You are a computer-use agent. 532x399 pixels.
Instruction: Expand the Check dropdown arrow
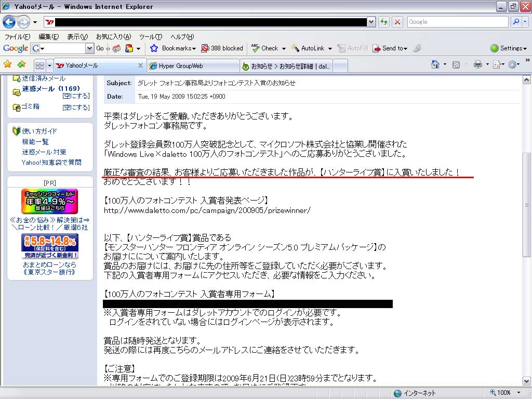click(x=284, y=48)
